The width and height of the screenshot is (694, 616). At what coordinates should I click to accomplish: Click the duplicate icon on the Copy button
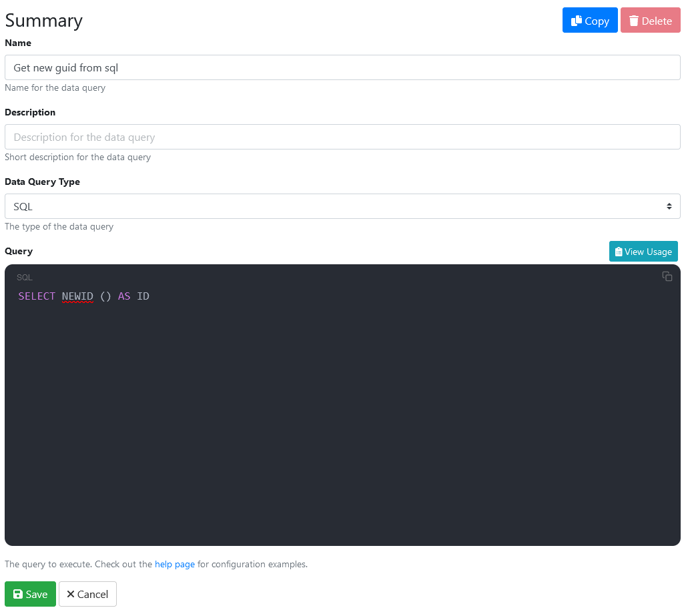point(577,21)
